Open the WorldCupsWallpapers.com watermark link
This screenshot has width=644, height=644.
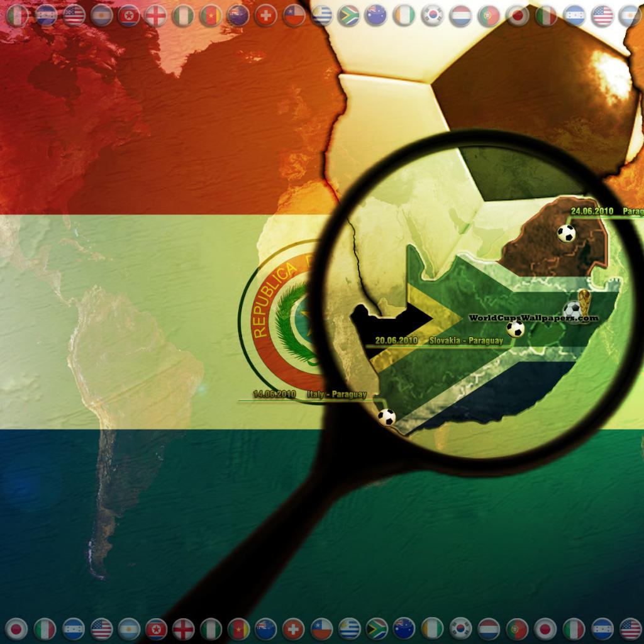click(533, 319)
